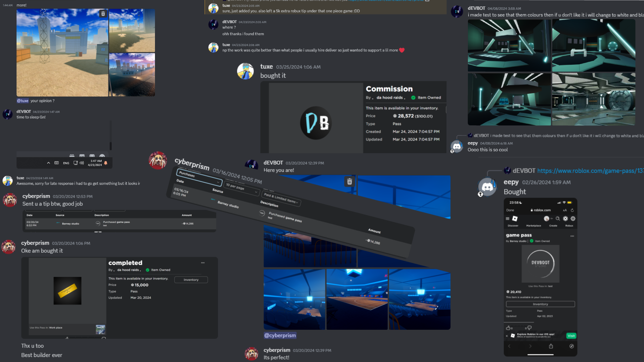The width and height of the screenshot is (644, 362).
Task: Switch to Marketplace tab on phone
Action: pos(534,226)
